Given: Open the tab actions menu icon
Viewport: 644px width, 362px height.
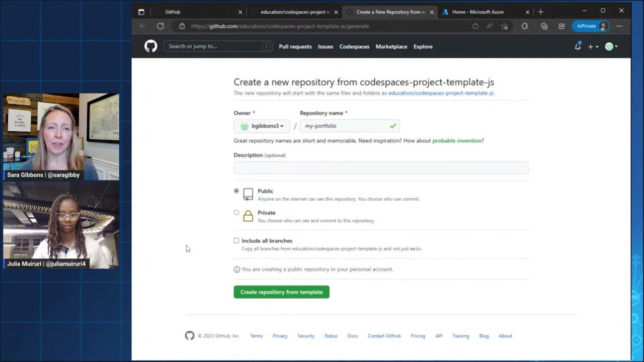Looking at the screenshot, I should pos(141,12).
